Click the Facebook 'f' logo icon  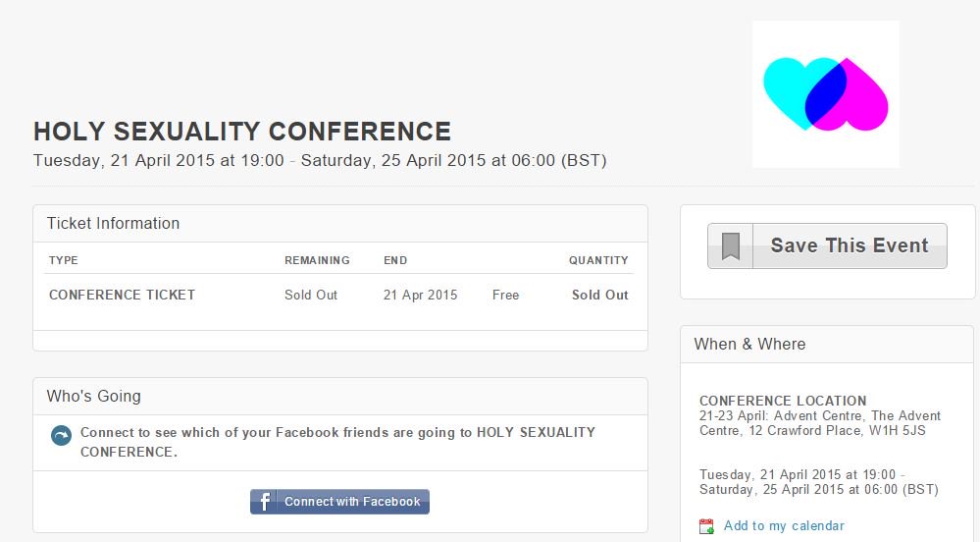[264, 502]
